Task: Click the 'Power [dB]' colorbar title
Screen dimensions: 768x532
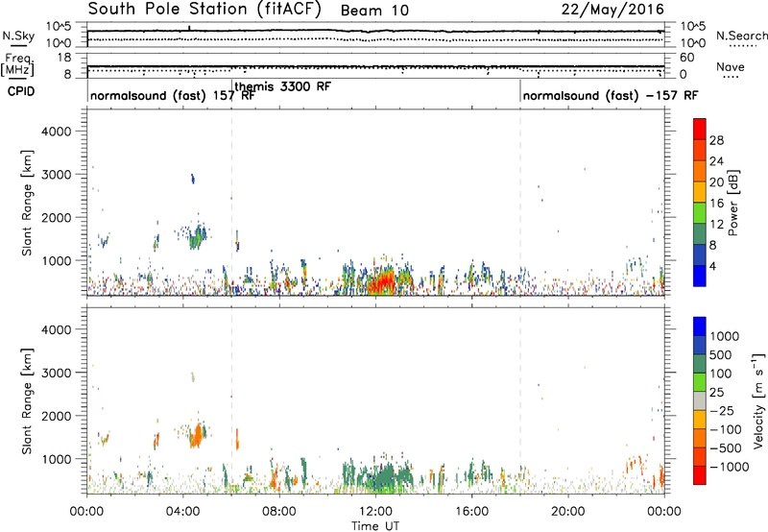Action: point(733,203)
